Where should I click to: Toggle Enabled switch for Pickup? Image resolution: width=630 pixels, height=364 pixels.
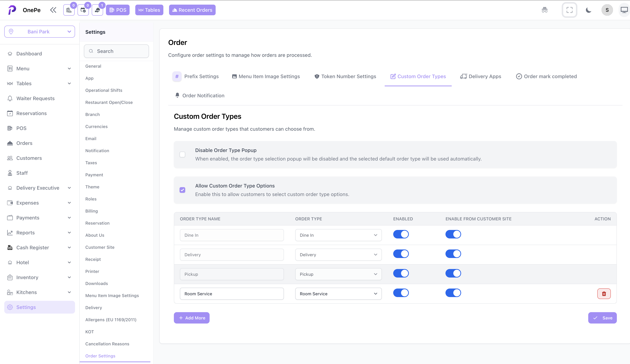401,273
